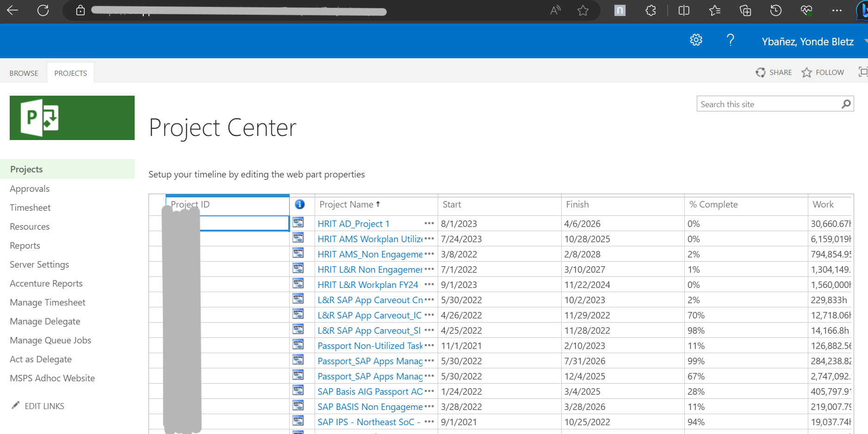Switch to the PROJECTS ribbon tab
Image resolution: width=868 pixels, height=434 pixels.
point(70,73)
